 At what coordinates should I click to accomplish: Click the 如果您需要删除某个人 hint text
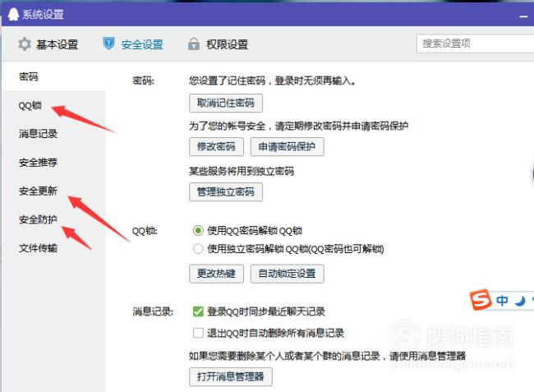point(327,356)
